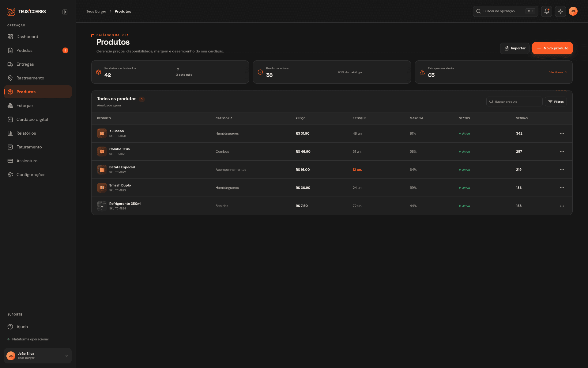
Task: Open Combo Teus row options menu
Action: click(562, 151)
